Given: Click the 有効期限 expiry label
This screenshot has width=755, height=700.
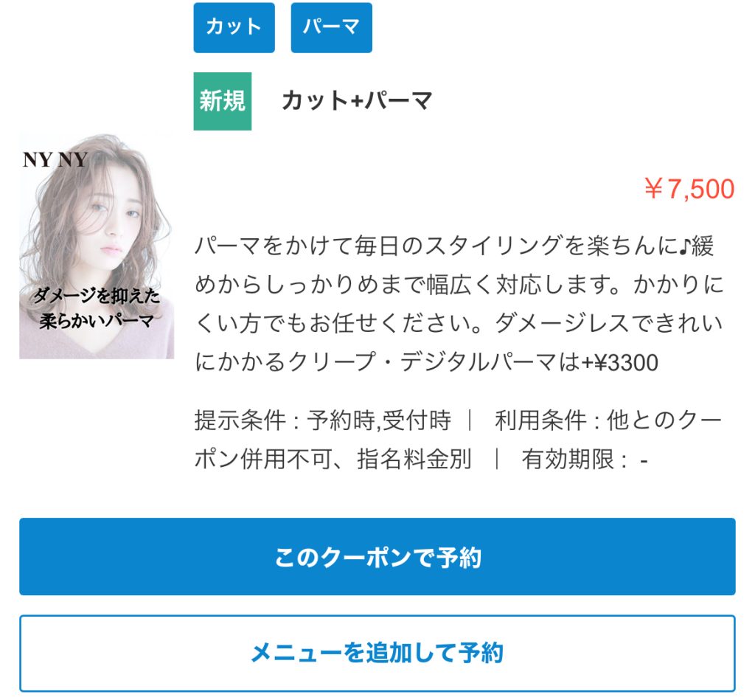Looking at the screenshot, I should pos(568,459).
